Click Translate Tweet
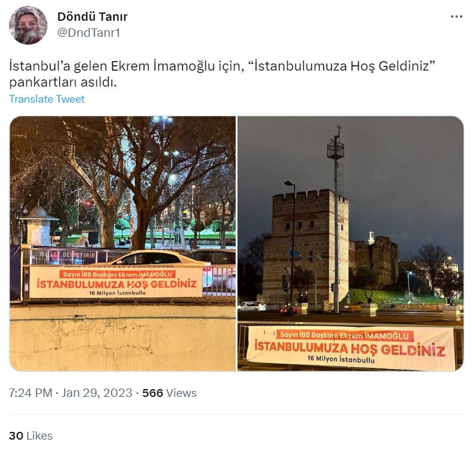This screenshot has width=476, height=455. point(47,99)
